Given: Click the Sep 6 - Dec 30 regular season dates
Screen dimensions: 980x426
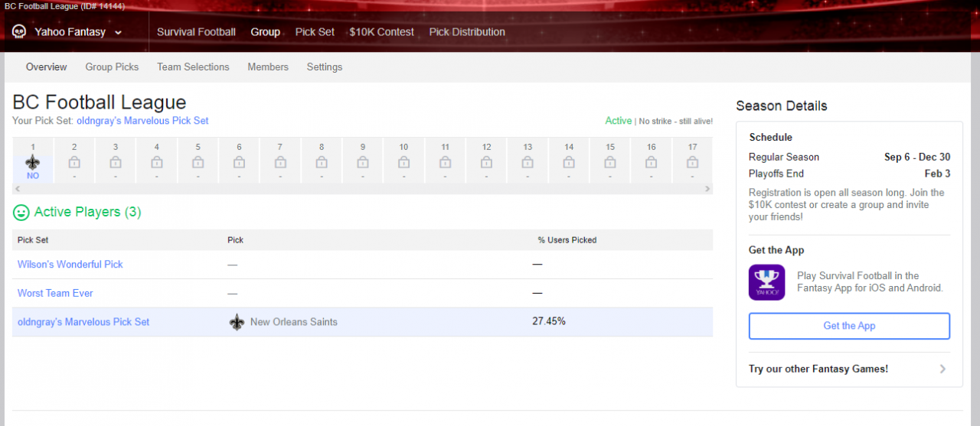Looking at the screenshot, I should pyautogui.click(x=917, y=158).
